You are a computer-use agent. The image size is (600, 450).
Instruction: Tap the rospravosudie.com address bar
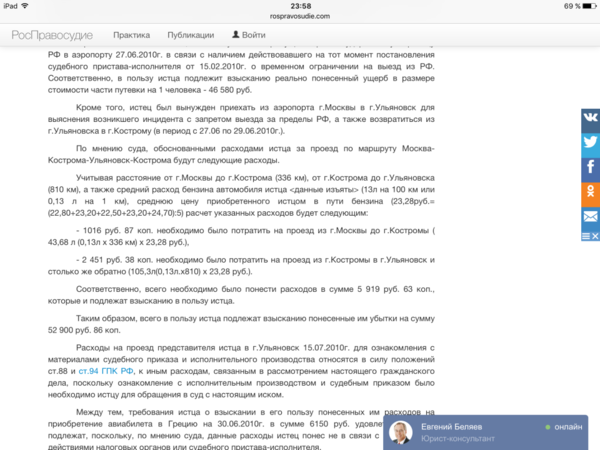tap(299, 15)
